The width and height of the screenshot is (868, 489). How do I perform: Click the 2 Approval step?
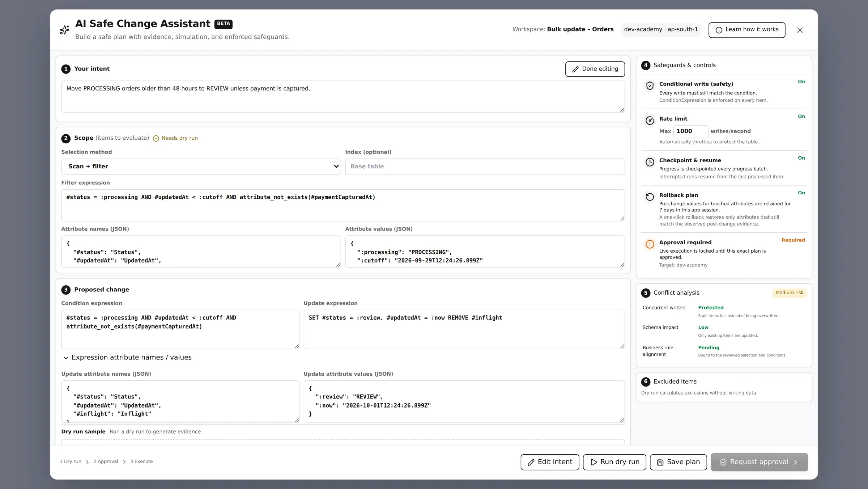[x=106, y=461]
